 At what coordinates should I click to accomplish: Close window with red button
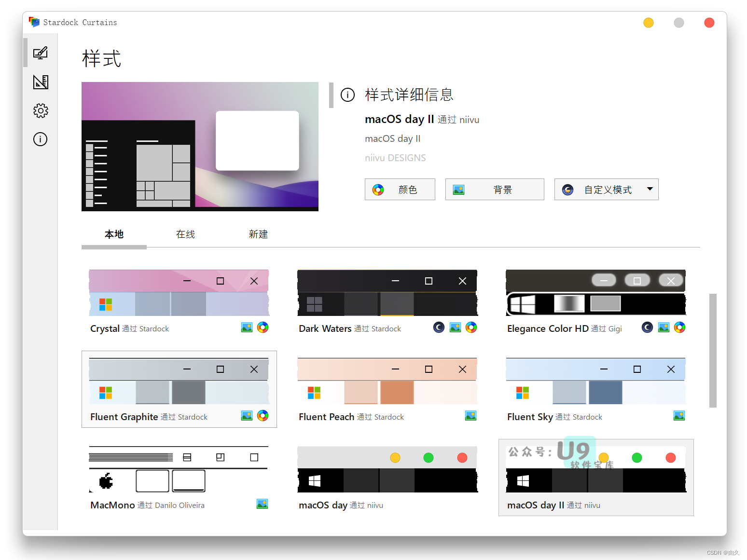[x=709, y=23]
